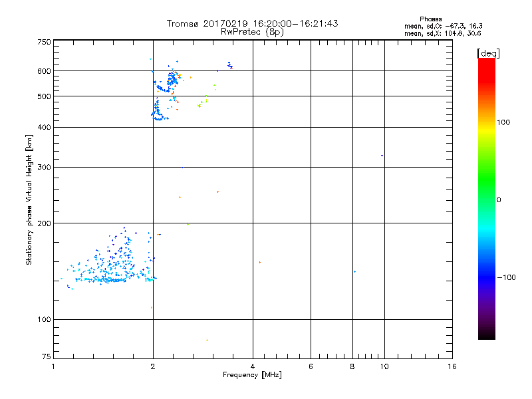Click the 'mean, sd,O: -67.3, 16.3' statistic

[x=443, y=26]
